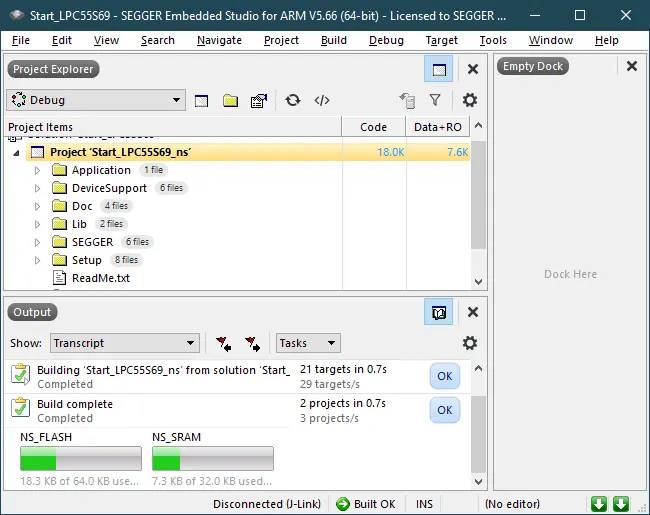Open Output panel settings gear

469,343
